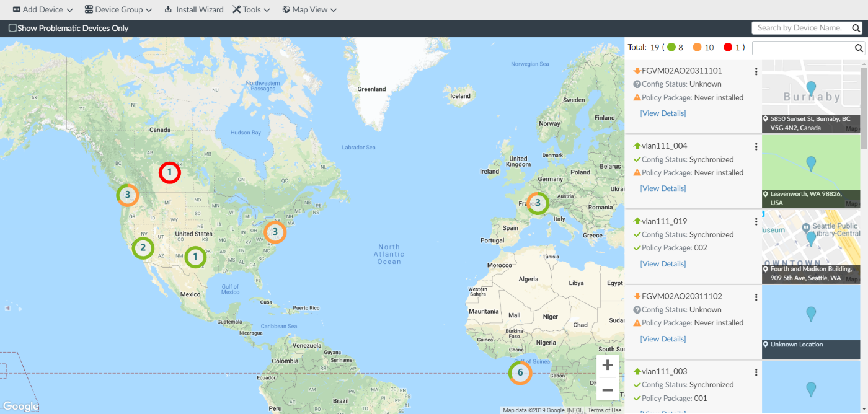Open the Device Group dropdown
The height and width of the screenshot is (414, 868).
(118, 10)
